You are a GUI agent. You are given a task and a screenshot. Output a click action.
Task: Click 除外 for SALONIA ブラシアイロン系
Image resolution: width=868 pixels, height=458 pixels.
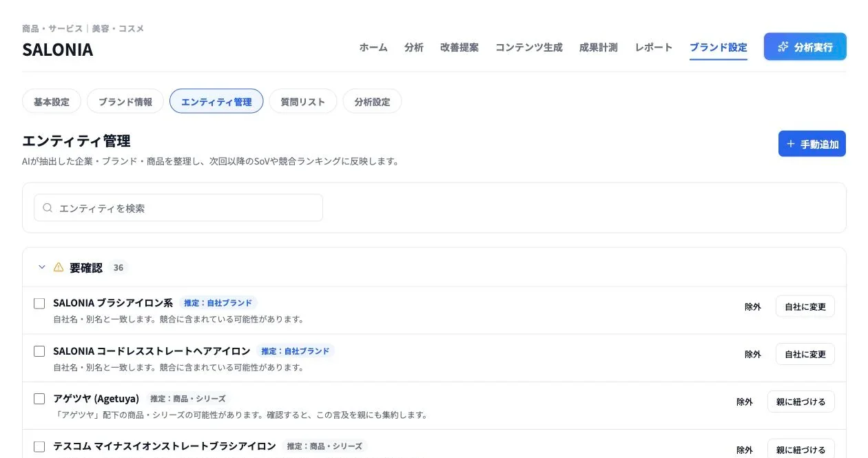(753, 306)
